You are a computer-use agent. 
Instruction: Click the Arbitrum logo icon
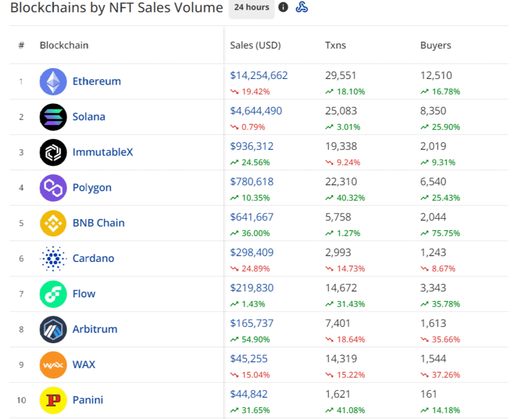coord(53,330)
